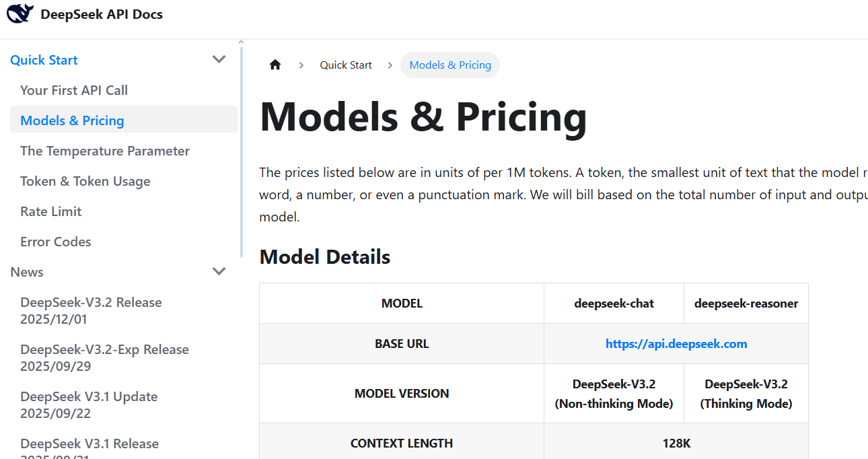The image size is (868, 459).
Task: Click the DeepSeek API Docs title
Action: 102,14
